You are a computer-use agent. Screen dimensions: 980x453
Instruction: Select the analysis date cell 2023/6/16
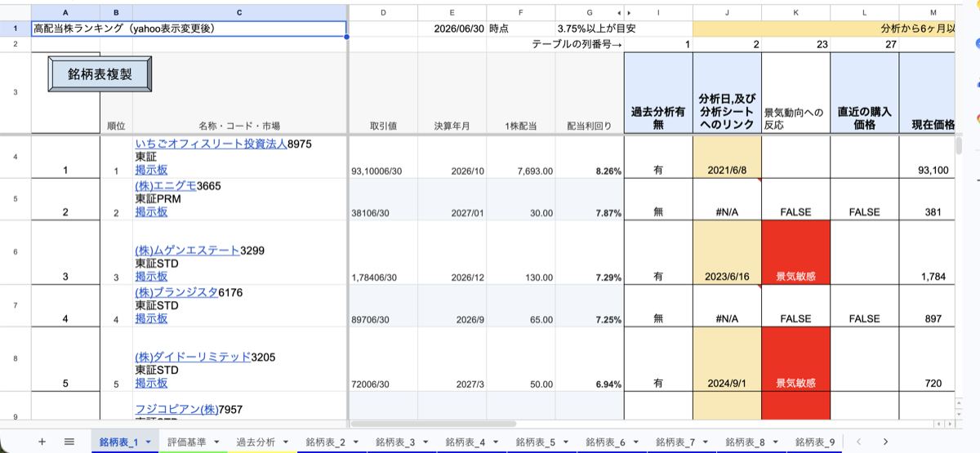coord(727,252)
